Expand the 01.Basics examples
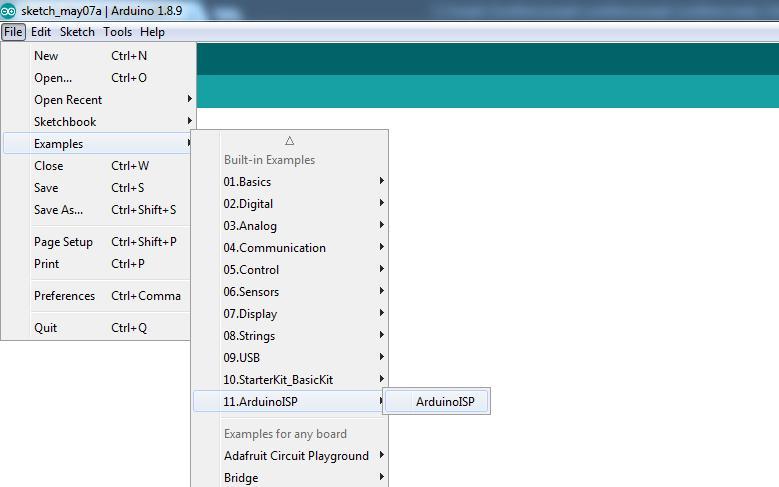Viewport: 779px width, 487px height. pyautogui.click(x=290, y=181)
